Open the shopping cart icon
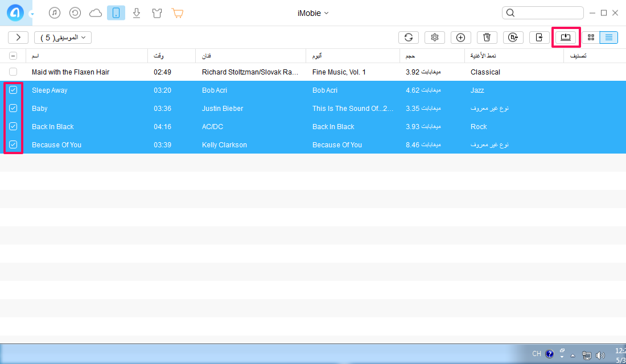Screen dimensions: 626x364 pyautogui.click(x=178, y=13)
